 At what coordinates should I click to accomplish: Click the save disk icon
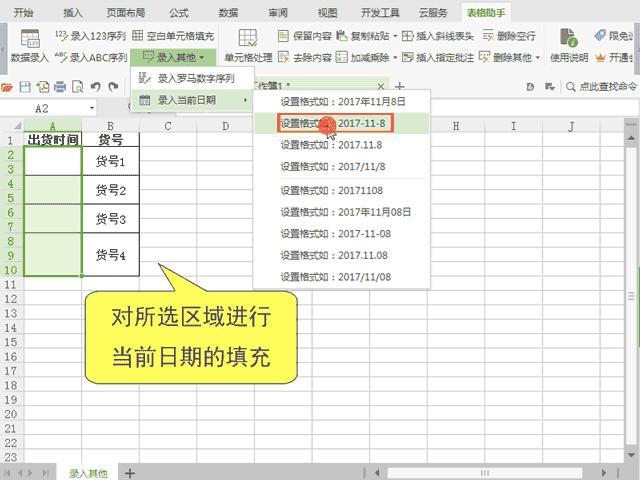click(x=25, y=87)
